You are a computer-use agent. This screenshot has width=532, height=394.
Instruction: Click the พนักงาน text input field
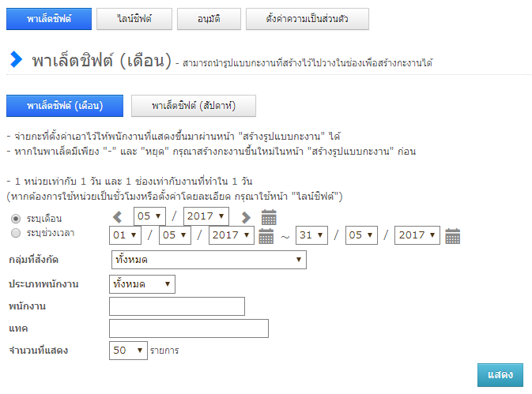tap(177, 306)
